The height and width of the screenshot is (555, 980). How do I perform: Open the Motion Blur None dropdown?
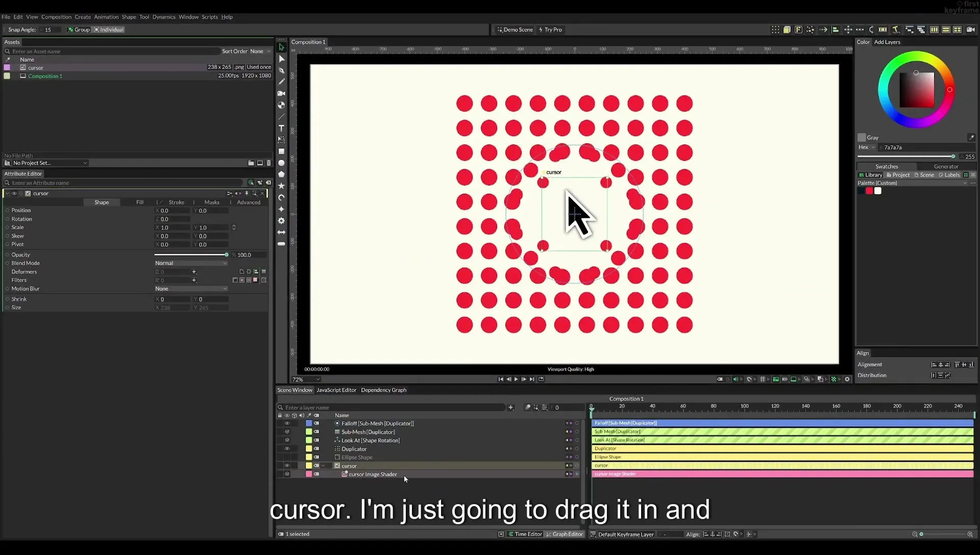click(191, 289)
